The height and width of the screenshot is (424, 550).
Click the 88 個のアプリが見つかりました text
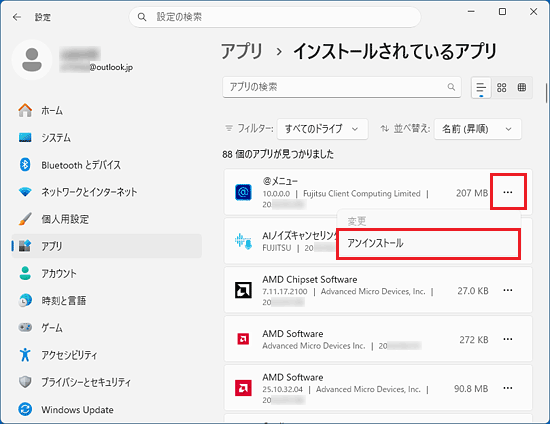278,154
